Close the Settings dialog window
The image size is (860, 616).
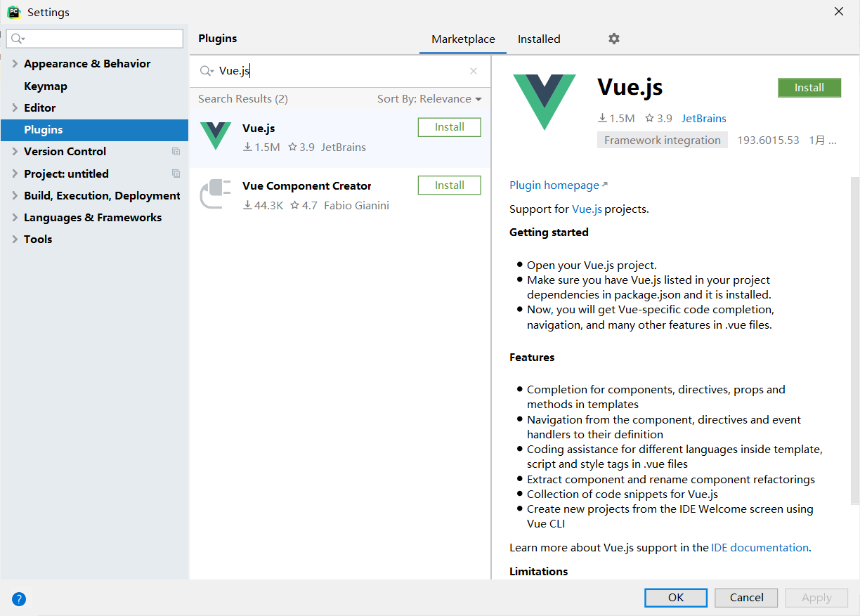[x=839, y=11]
